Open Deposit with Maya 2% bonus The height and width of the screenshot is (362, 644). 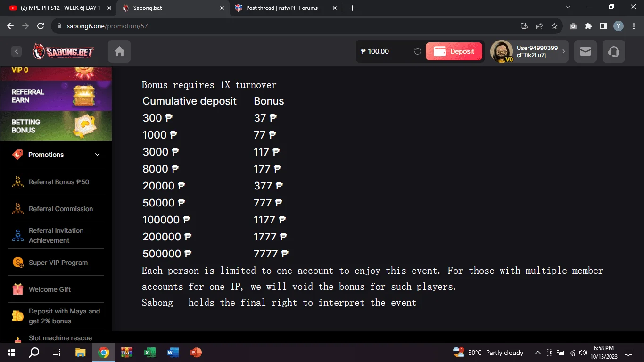click(x=56, y=316)
